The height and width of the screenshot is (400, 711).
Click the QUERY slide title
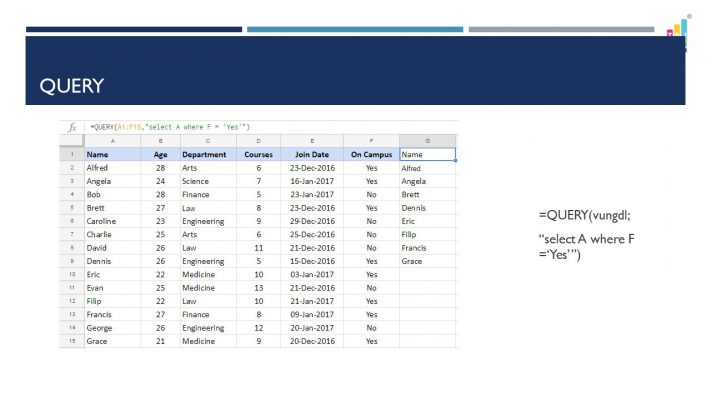pos(71,87)
